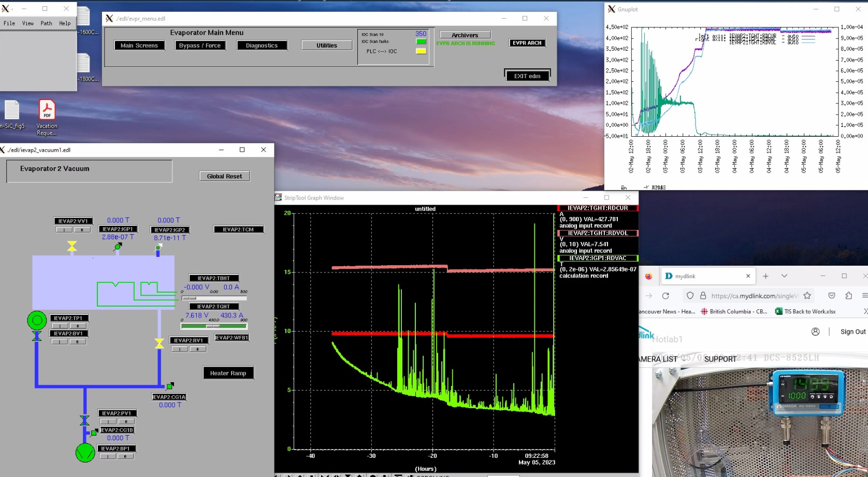Expand the Firefox list all tabs chevron
Viewport: 868px width, 477px height.
(x=784, y=276)
